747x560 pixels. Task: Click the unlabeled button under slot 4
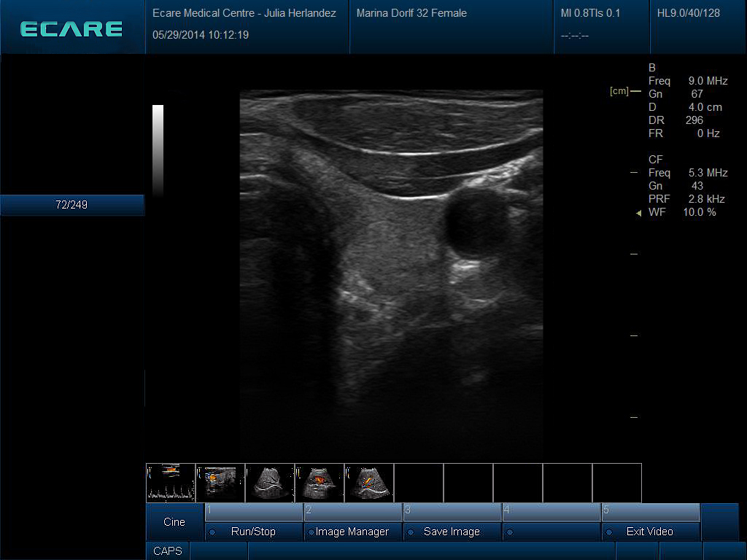click(x=551, y=532)
